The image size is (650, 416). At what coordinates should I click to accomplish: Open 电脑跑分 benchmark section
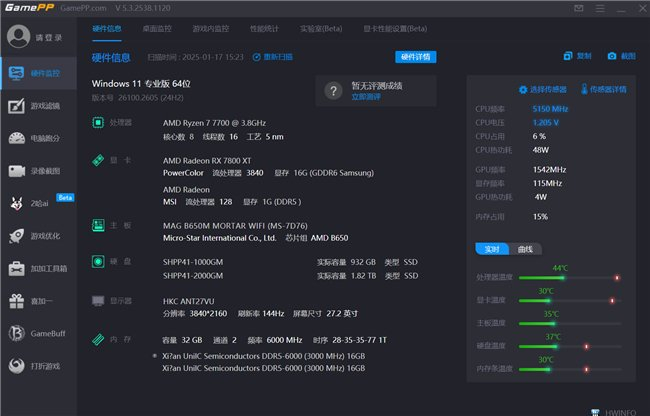point(39,138)
